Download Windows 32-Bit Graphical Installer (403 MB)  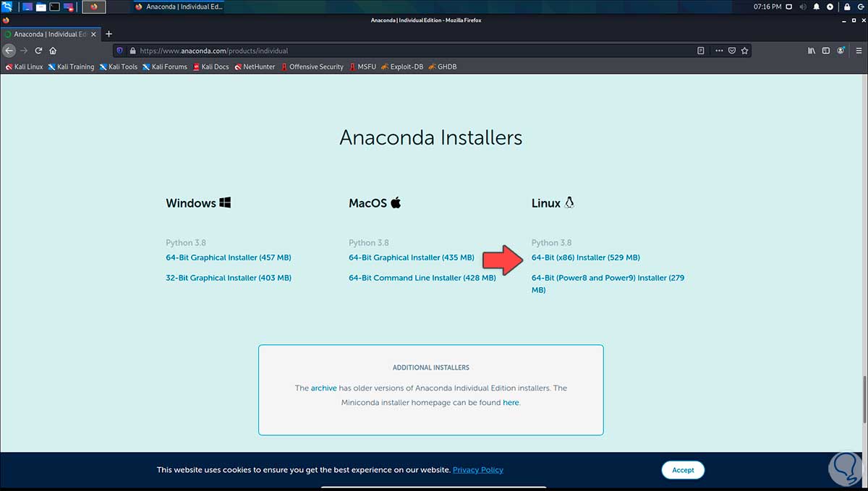(x=229, y=278)
